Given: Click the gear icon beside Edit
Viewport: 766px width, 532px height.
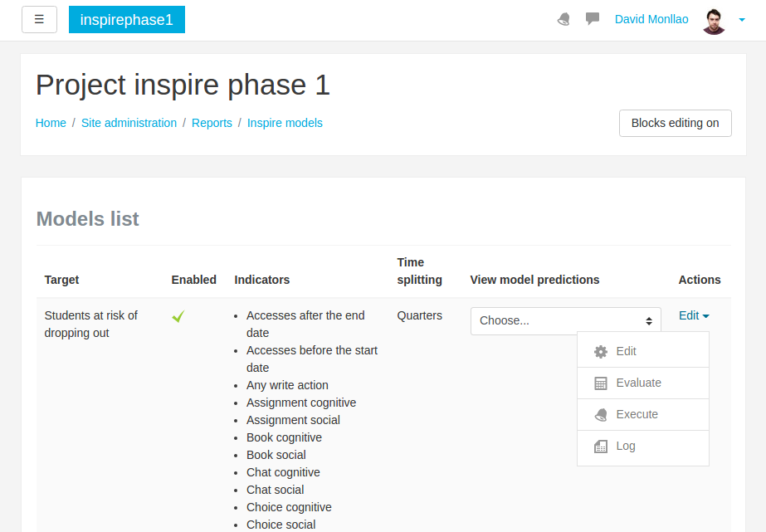Looking at the screenshot, I should [x=600, y=352].
